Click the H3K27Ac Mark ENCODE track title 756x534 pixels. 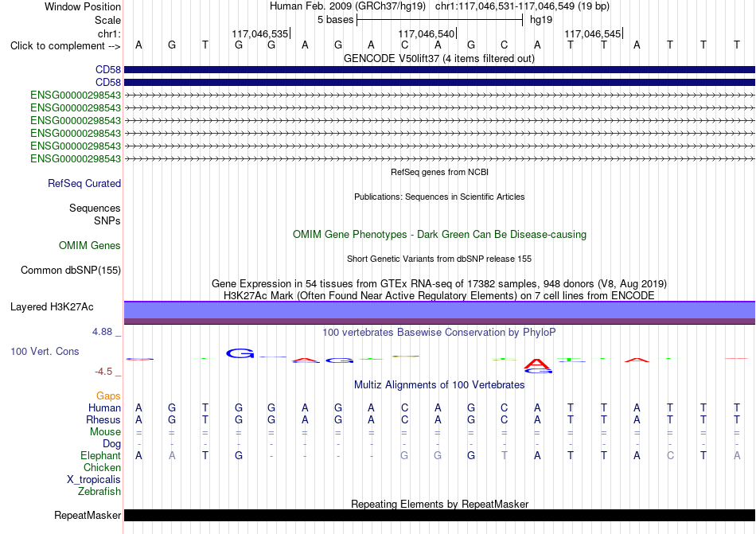click(x=439, y=295)
